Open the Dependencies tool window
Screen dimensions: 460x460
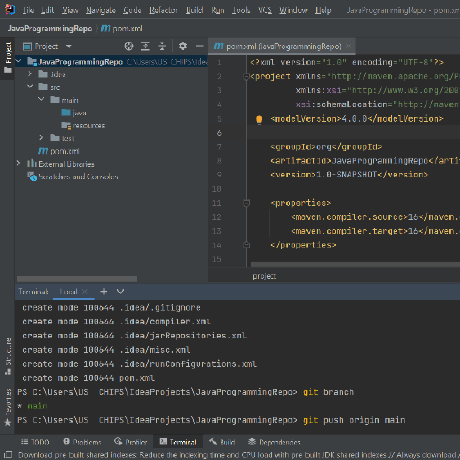[x=274, y=442]
